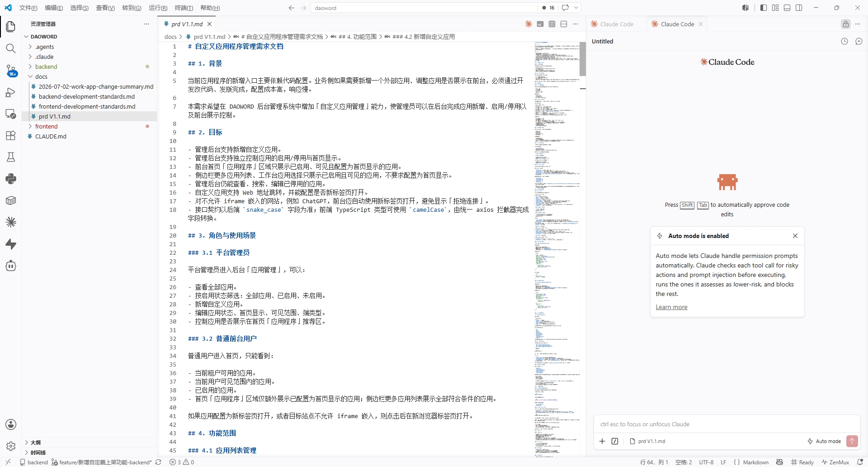Screen dimensions: 868x467
Task: Open the notifications bell in status bar
Action: pos(860,462)
